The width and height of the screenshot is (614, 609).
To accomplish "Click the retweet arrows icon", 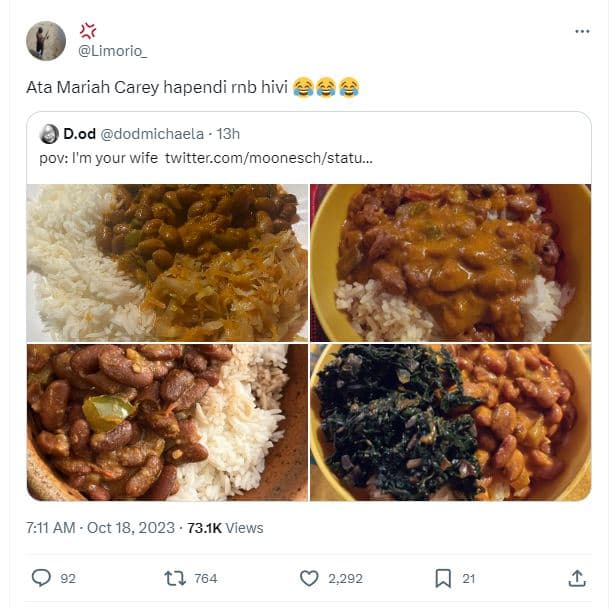I will 174,577.
